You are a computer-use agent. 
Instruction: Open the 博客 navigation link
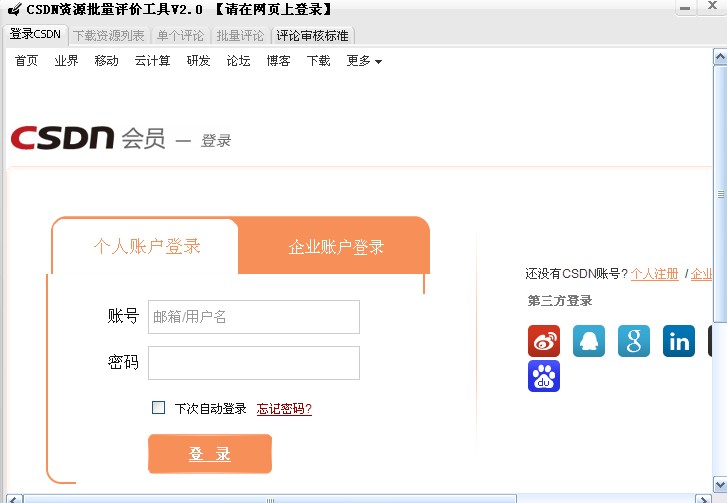(x=278, y=61)
